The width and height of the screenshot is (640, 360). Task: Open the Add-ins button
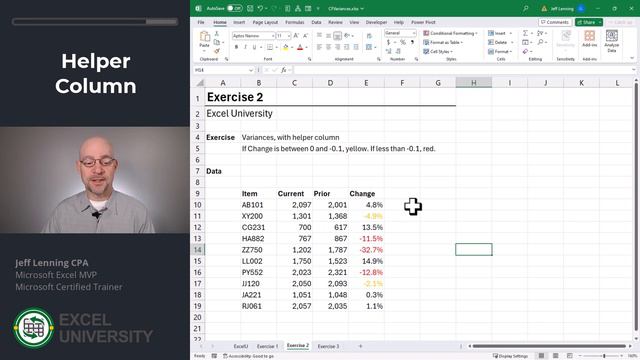click(589, 39)
